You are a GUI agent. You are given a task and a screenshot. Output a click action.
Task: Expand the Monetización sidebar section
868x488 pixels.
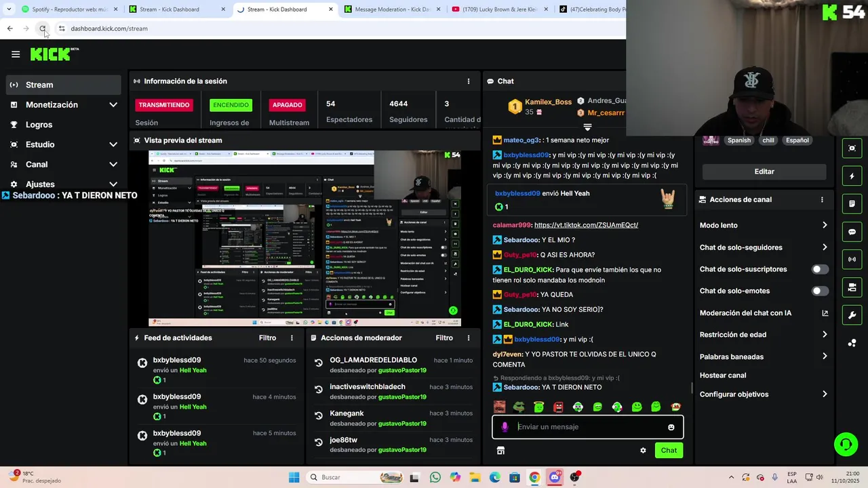click(x=113, y=105)
